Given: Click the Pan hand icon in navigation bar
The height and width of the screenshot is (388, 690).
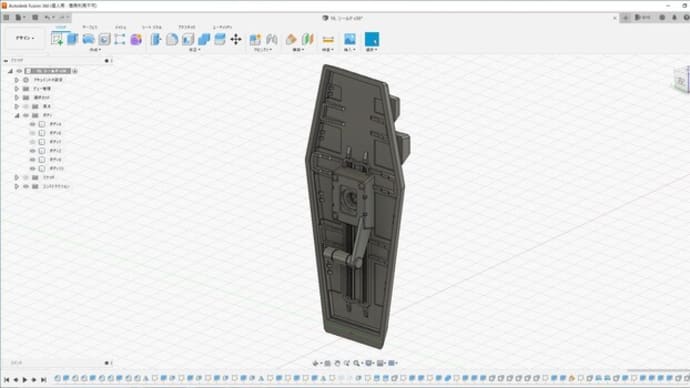Looking at the screenshot, I should [x=338, y=363].
